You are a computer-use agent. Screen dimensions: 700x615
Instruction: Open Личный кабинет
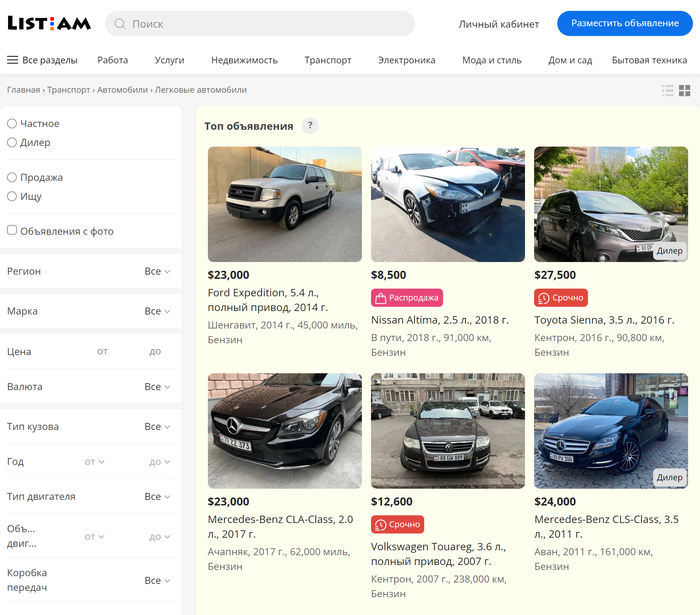[x=499, y=24]
